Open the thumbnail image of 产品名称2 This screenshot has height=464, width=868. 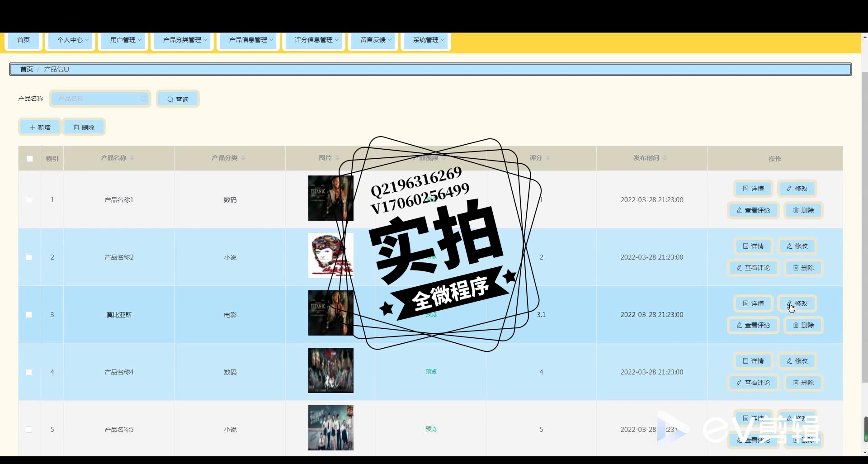[331, 256]
